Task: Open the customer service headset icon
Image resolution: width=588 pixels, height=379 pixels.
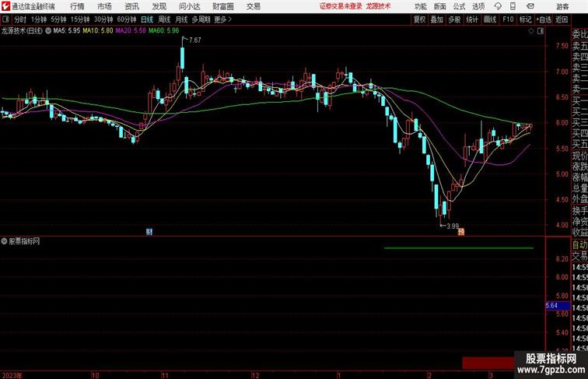Action: [498, 6]
